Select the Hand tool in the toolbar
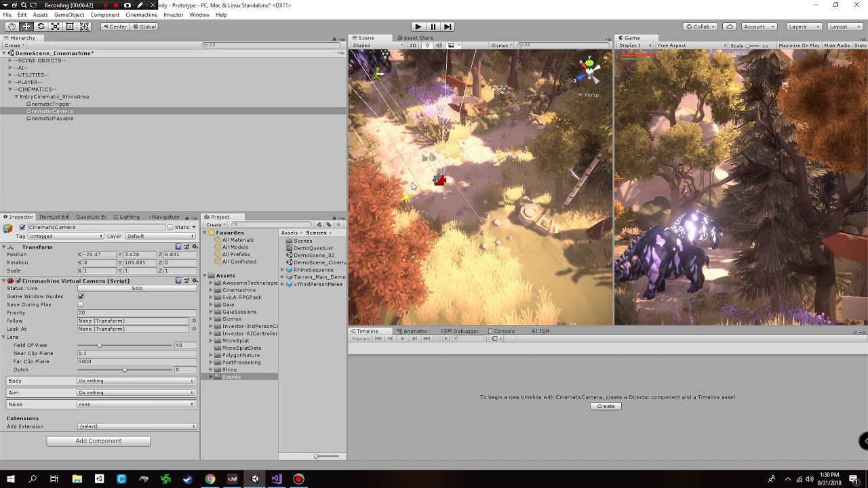 pyautogui.click(x=12, y=26)
